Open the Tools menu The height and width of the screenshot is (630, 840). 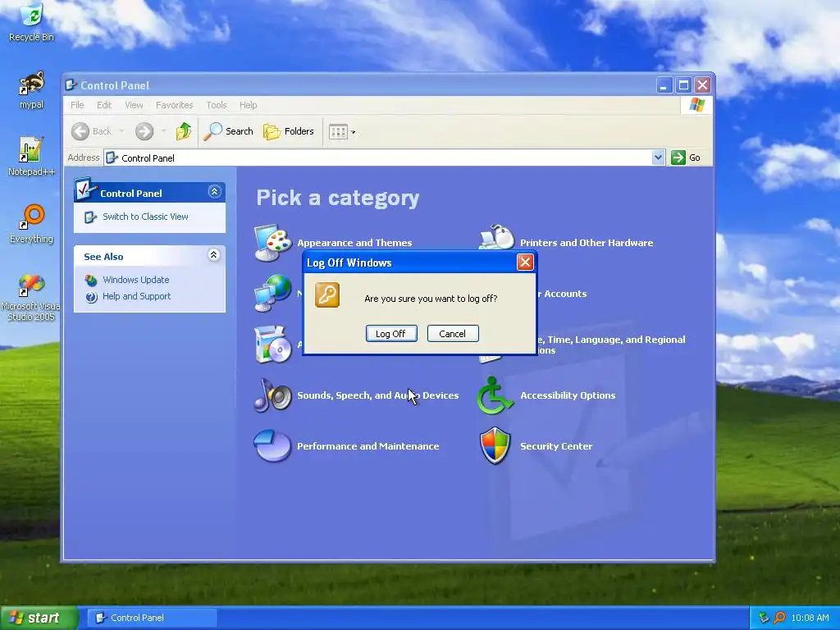click(217, 105)
